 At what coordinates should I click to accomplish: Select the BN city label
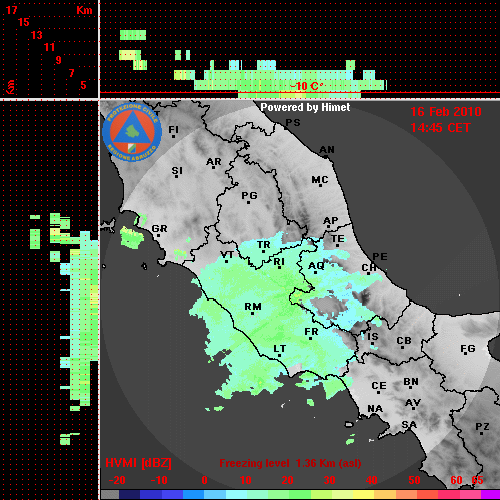click(411, 382)
